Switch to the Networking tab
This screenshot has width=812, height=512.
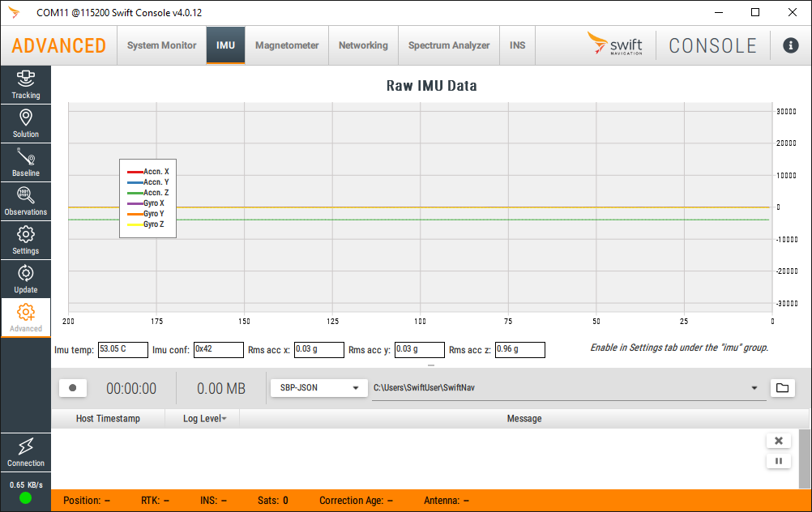363,45
